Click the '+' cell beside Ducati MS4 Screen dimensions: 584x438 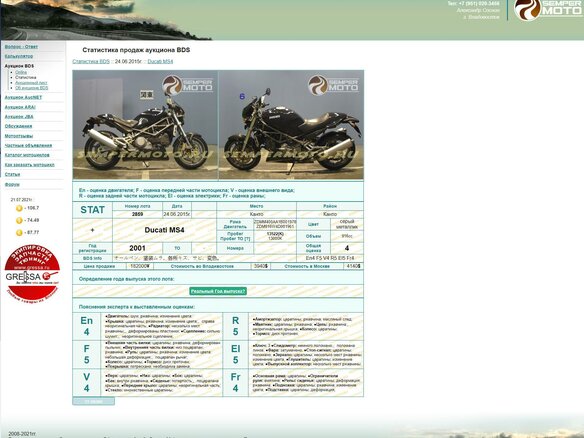coord(92,230)
